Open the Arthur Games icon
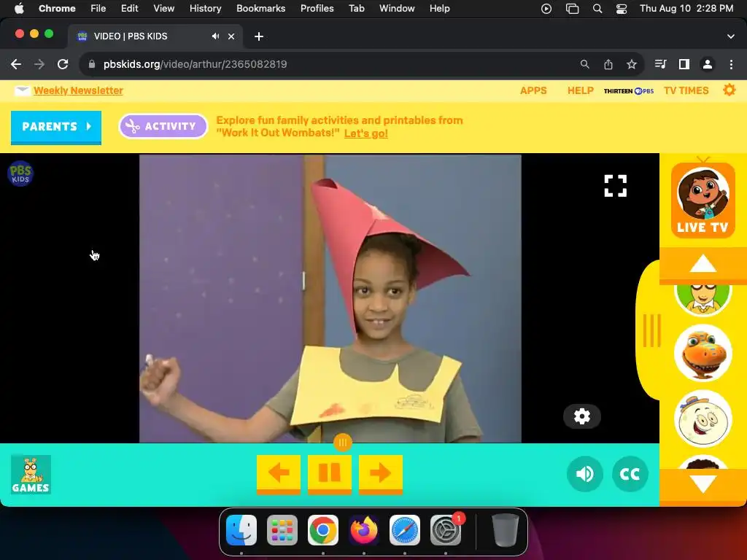Screen dimensions: 747x560 point(31,475)
